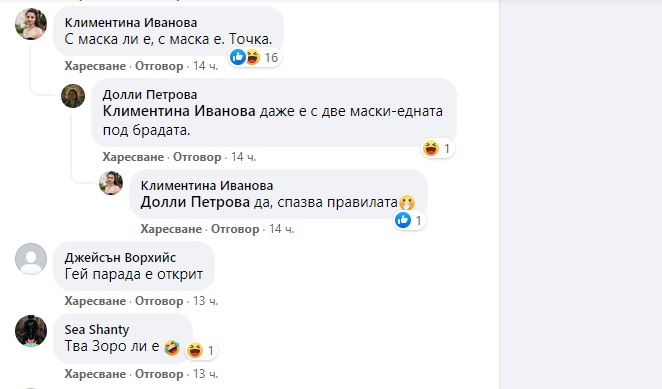Like Долли Петрова's comment via Харесване
This screenshot has width=662, height=389.
(133, 157)
